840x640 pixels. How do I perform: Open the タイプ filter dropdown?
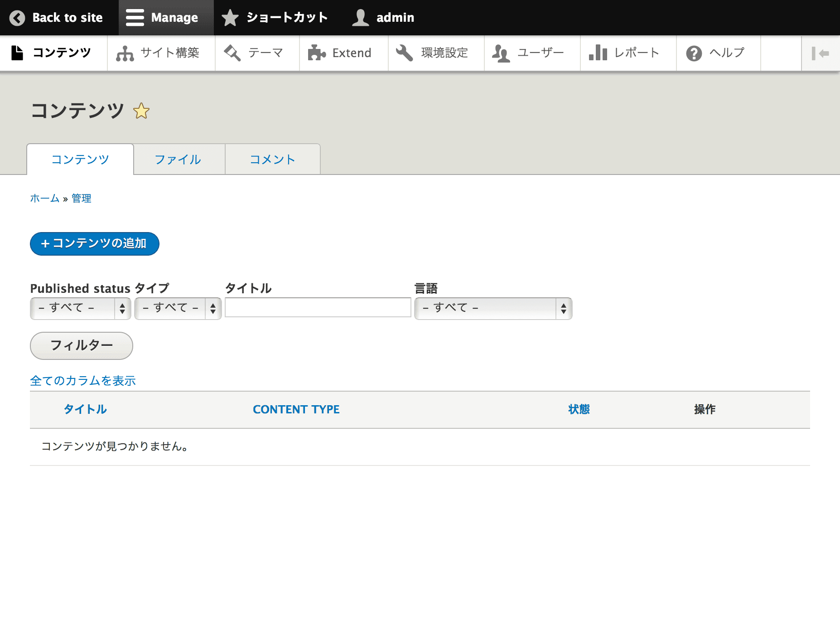[x=178, y=309]
